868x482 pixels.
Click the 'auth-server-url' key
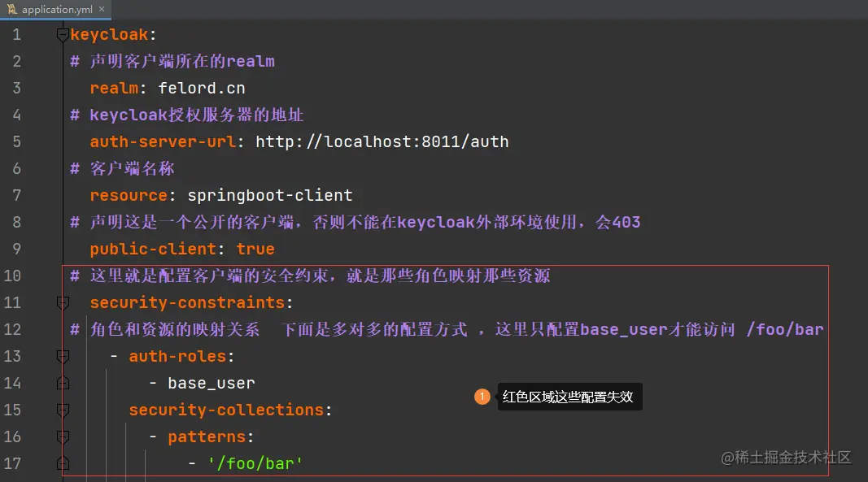[x=163, y=141]
